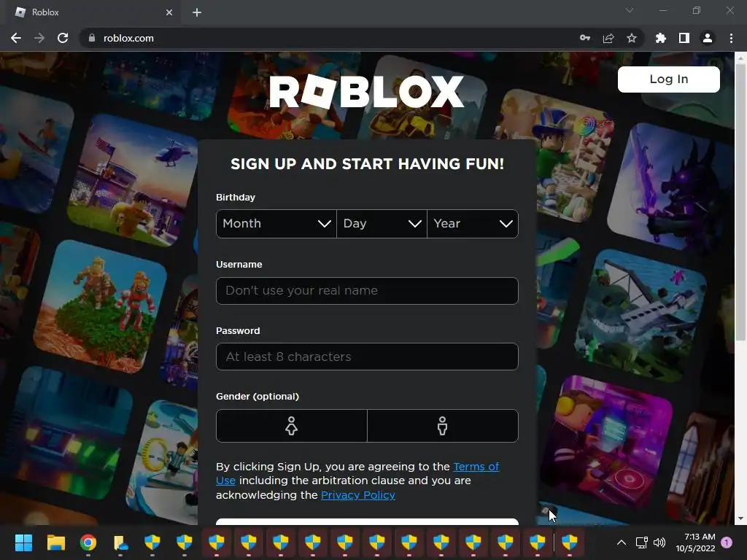
Task: Bookmark this page with the star
Action: click(632, 38)
